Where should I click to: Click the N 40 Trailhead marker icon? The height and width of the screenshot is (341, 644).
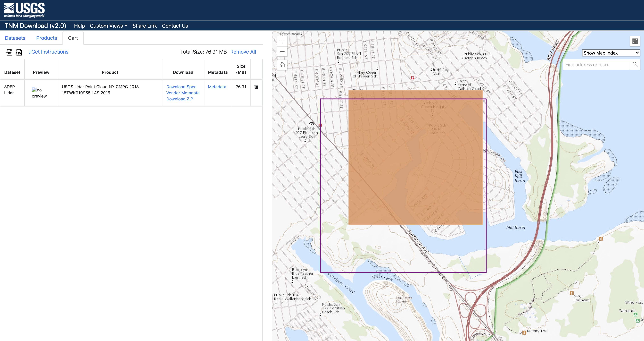(x=571, y=293)
